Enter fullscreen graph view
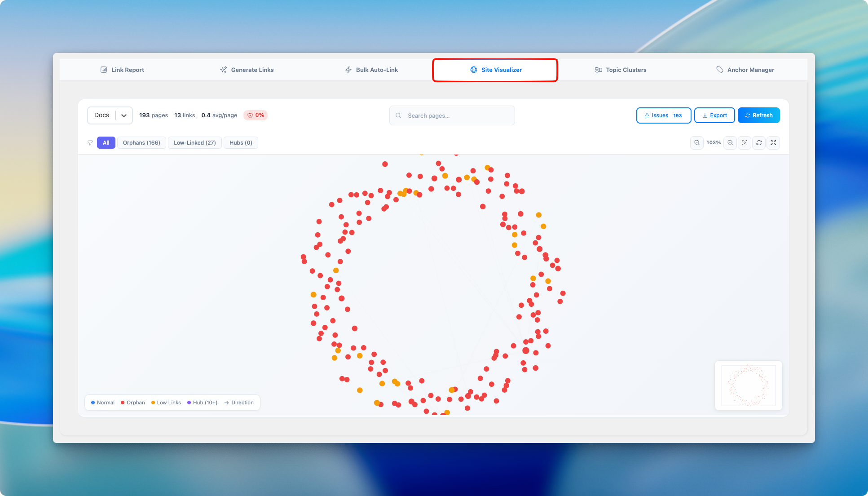 click(773, 143)
